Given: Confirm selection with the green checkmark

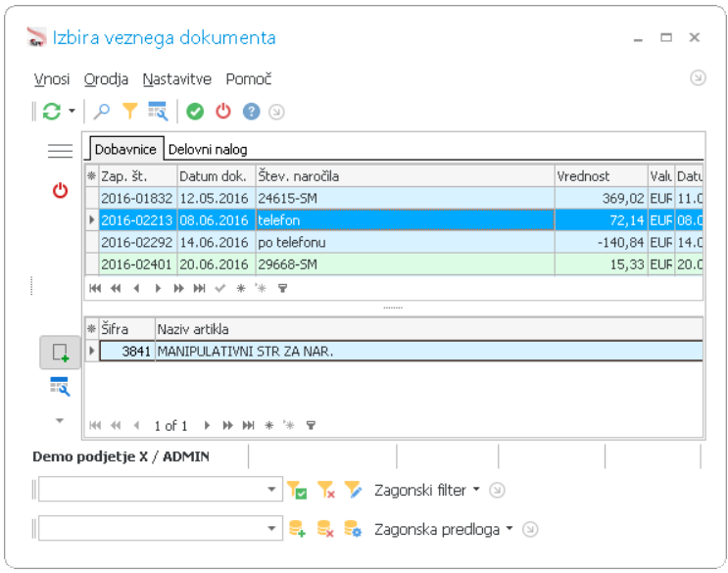Looking at the screenshot, I should click(x=195, y=112).
